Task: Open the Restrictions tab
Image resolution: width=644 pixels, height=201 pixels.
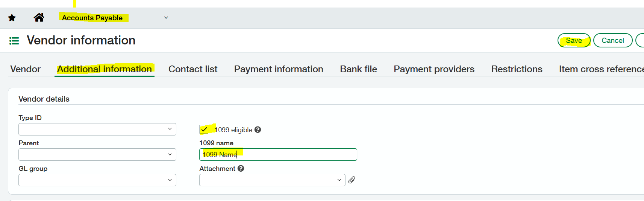Action: pos(517,69)
